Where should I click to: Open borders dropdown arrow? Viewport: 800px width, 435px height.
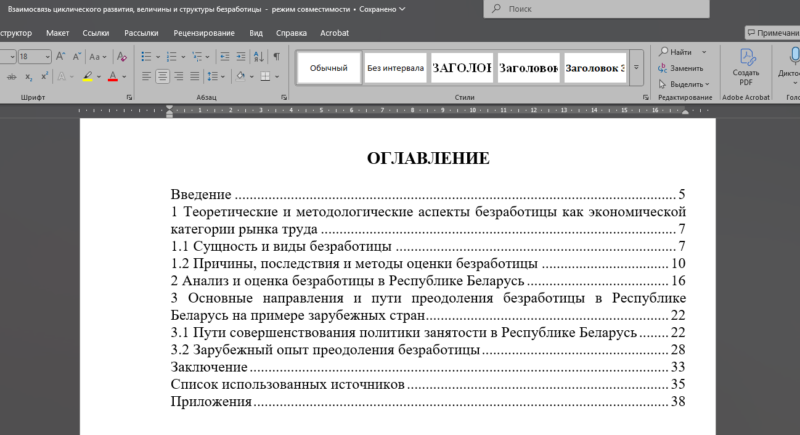[x=277, y=77]
